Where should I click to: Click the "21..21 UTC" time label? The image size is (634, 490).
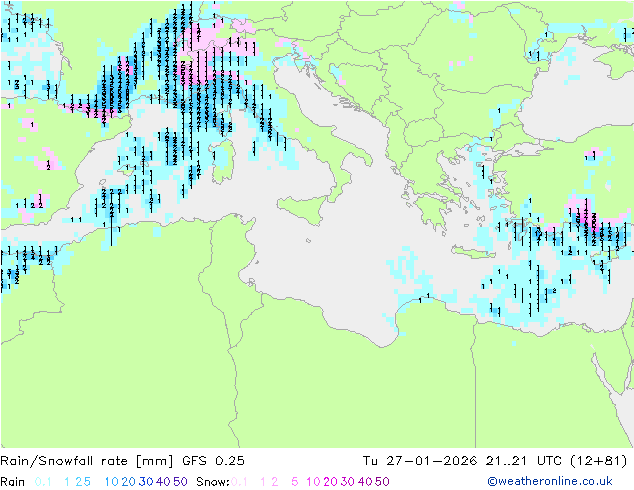524,461
